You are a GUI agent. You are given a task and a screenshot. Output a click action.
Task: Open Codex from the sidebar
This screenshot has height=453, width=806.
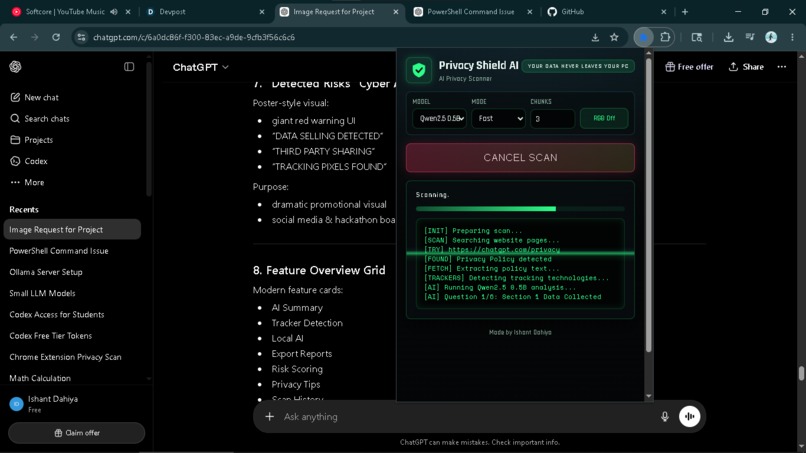tap(29, 161)
